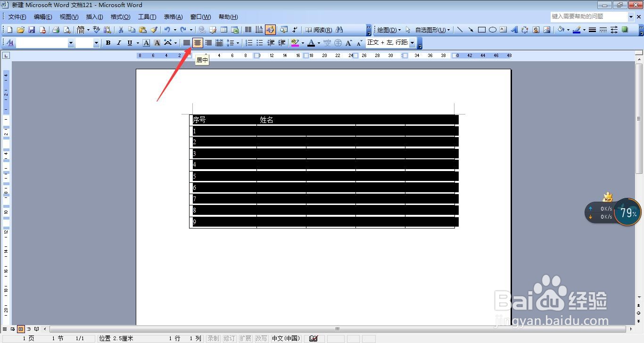Open highlight color dropdown arrow
This screenshot has height=343, width=644.
coord(303,43)
